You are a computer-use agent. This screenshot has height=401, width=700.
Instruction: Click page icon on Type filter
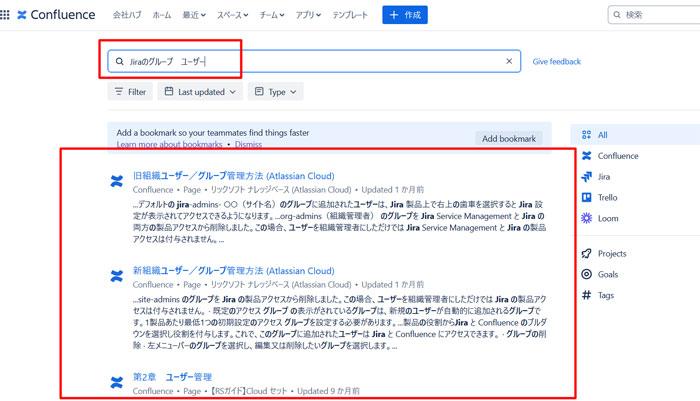[259, 92]
